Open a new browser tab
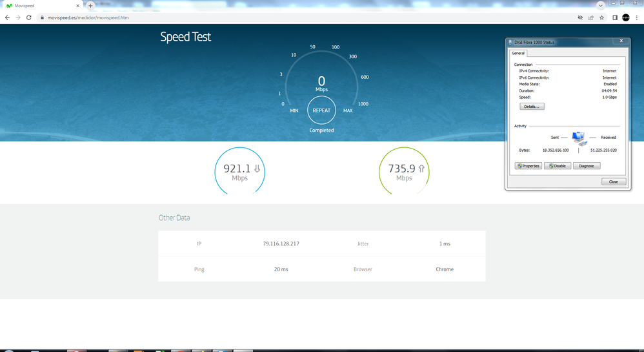This screenshot has width=644, height=352. (90, 6)
